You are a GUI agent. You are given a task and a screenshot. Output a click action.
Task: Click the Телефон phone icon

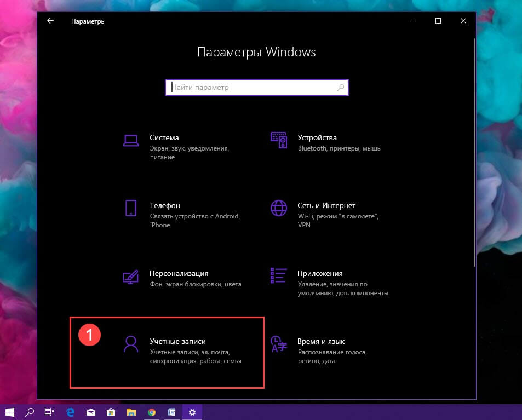click(x=130, y=208)
